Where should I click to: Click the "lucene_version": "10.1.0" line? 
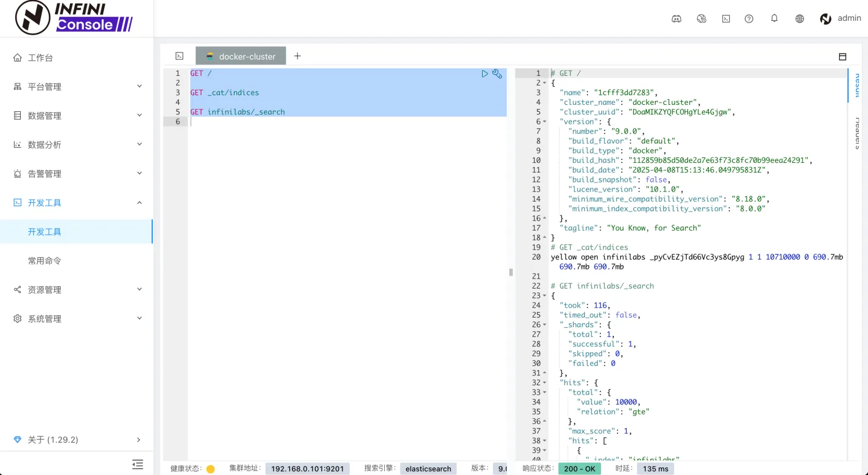tap(626, 189)
